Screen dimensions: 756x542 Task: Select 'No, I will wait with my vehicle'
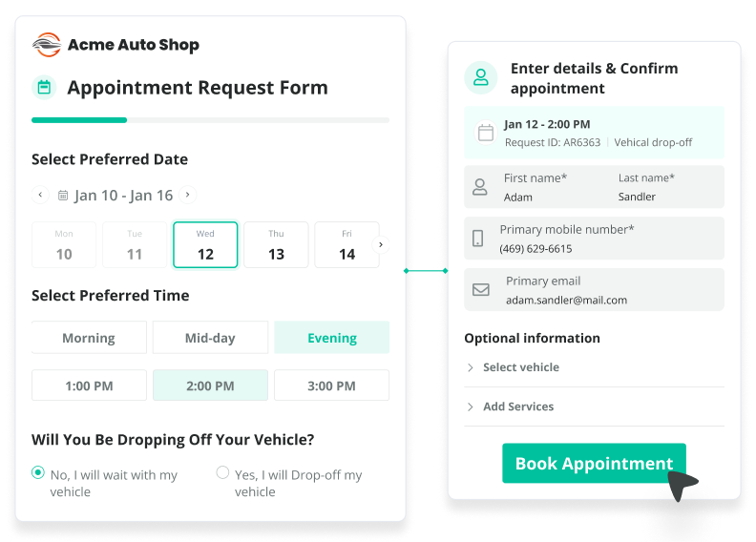point(38,472)
